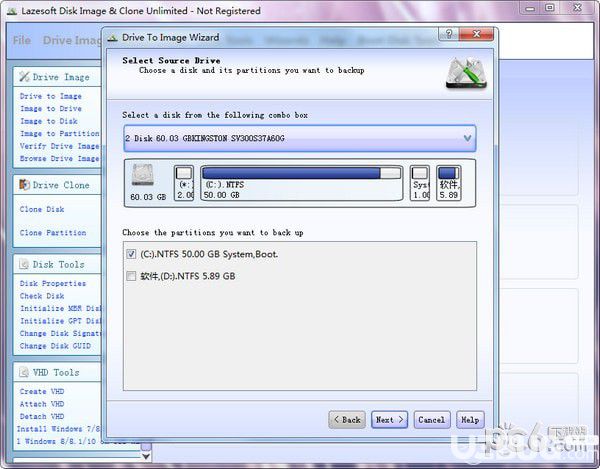The width and height of the screenshot is (600, 469).
Task: Click the Cancel button
Action: (432, 420)
